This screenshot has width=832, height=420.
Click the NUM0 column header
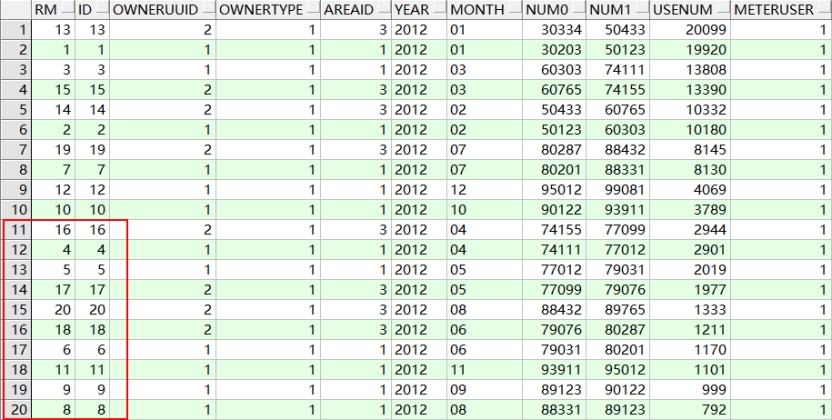[x=546, y=9]
